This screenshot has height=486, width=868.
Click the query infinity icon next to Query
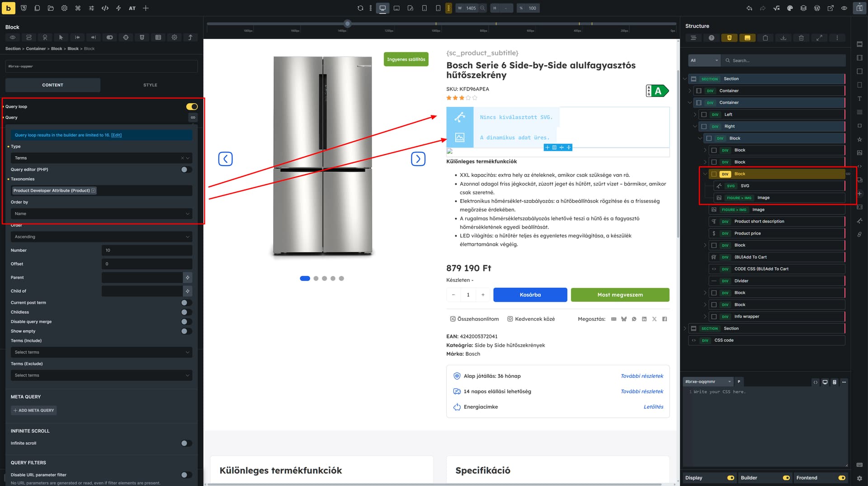[x=193, y=118]
